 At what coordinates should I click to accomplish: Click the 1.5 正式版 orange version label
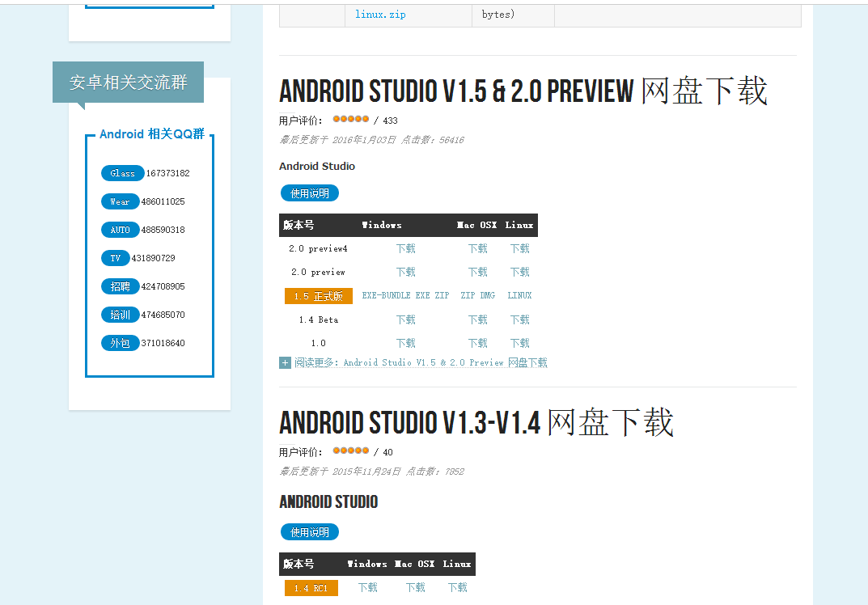318,296
